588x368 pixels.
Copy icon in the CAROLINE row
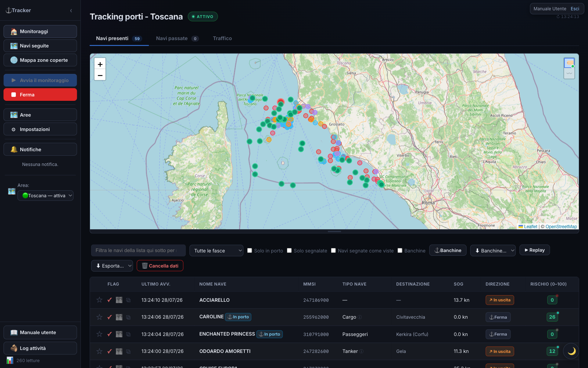click(128, 317)
